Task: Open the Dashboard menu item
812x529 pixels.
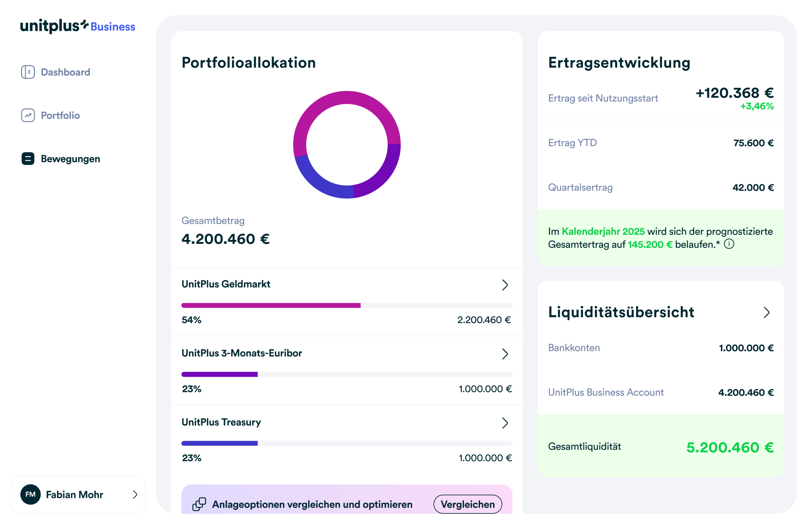Action: point(56,72)
